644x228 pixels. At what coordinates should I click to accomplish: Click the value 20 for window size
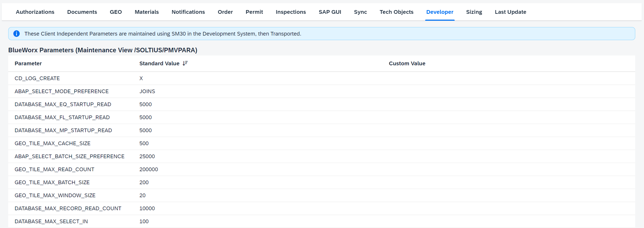(x=142, y=195)
